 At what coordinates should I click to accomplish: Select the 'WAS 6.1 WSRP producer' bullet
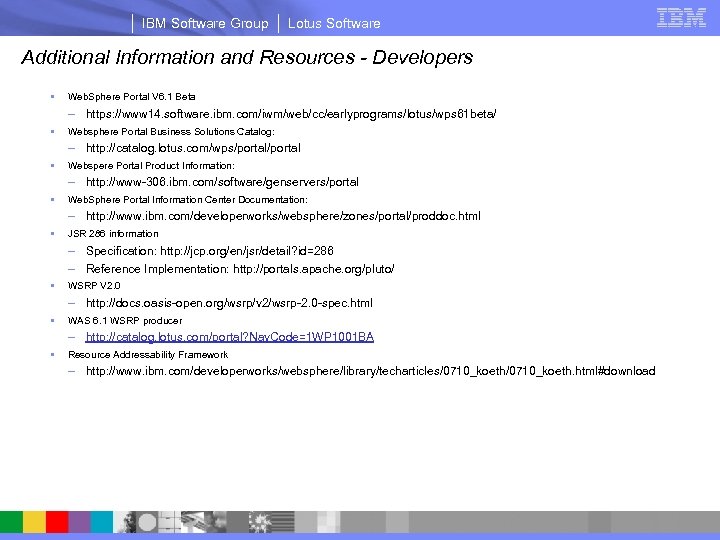pyautogui.click(x=125, y=321)
